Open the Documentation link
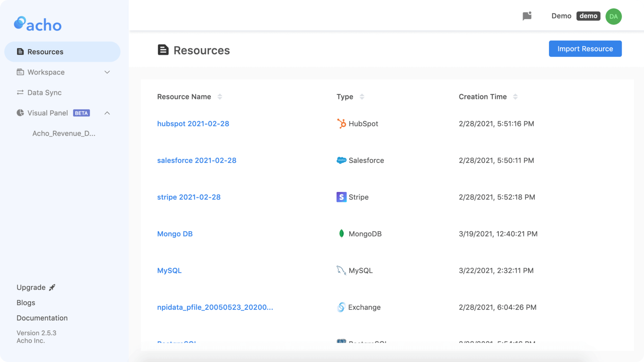The height and width of the screenshot is (362, 644). 42,318
